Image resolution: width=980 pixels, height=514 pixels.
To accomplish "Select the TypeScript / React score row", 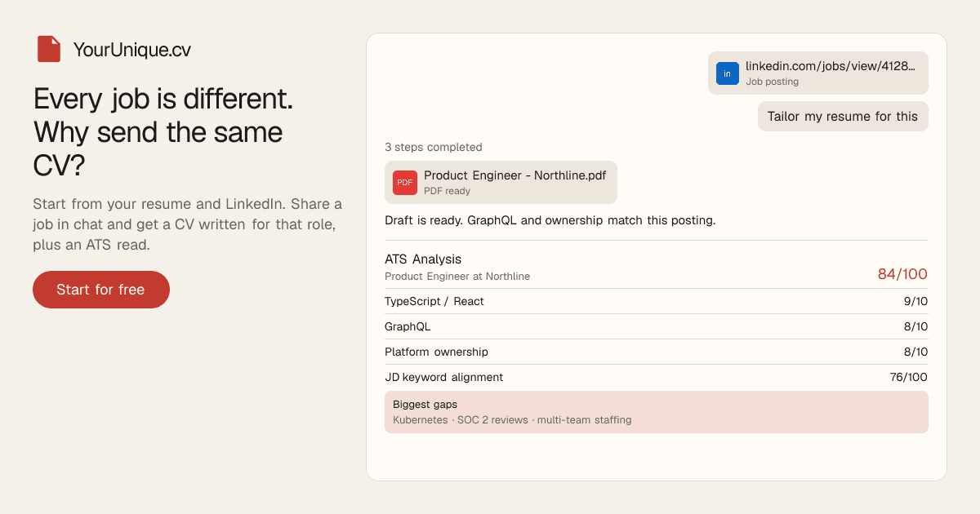I will coord(657,301).
